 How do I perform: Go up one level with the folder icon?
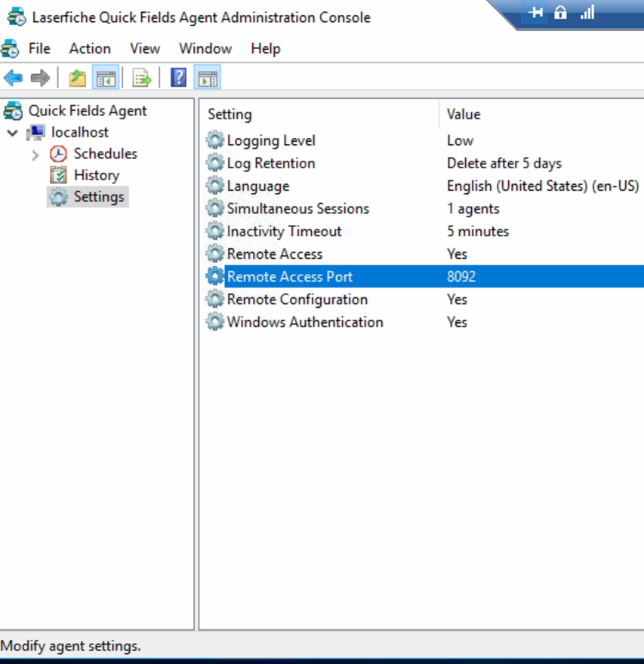coord(78,78)
